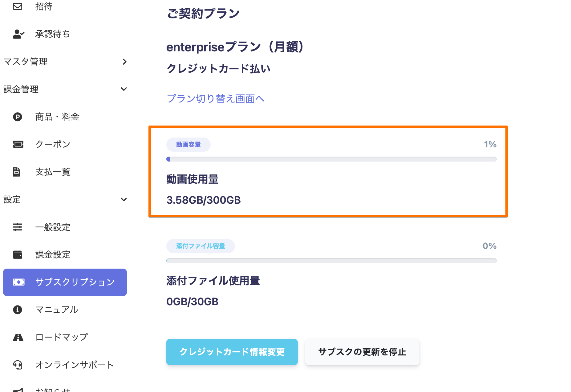Screen dimensions: 571x392
Task: Click the wallet icon for 課金設定
Action: click(18, 255)
